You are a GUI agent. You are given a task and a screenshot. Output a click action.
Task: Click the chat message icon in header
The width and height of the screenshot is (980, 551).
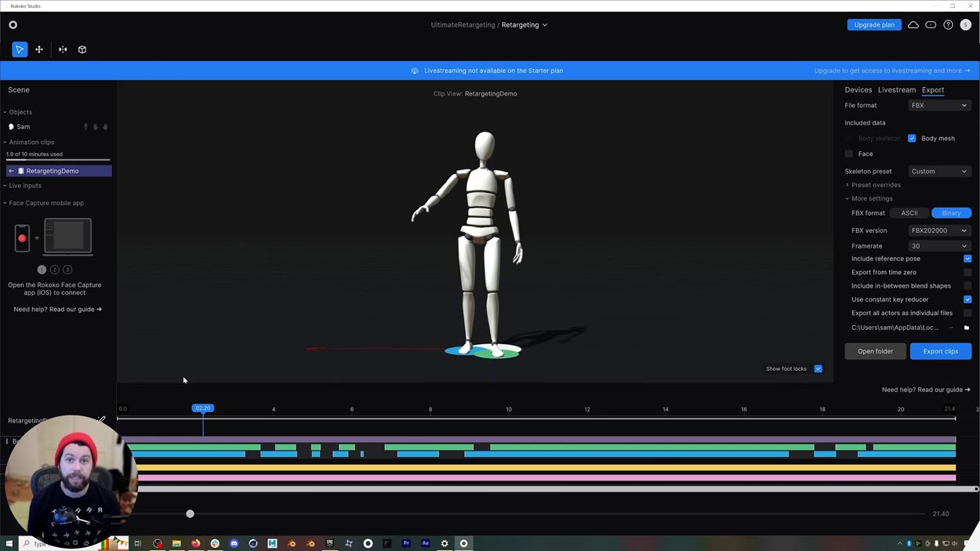(x=931, y=25)
